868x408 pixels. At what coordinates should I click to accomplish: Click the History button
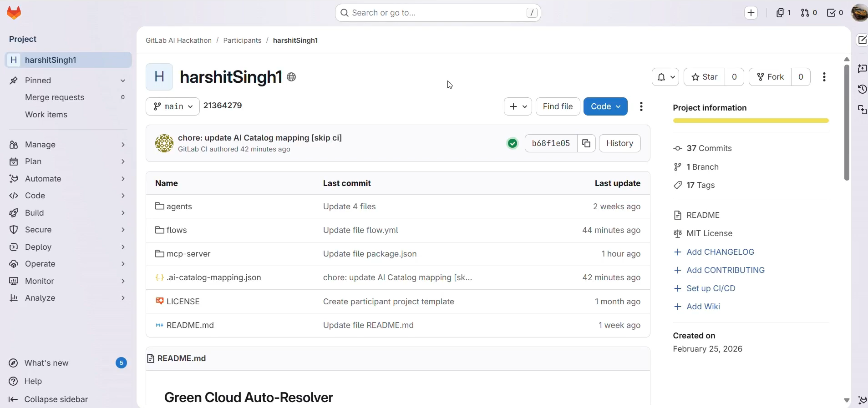(620, 143)
